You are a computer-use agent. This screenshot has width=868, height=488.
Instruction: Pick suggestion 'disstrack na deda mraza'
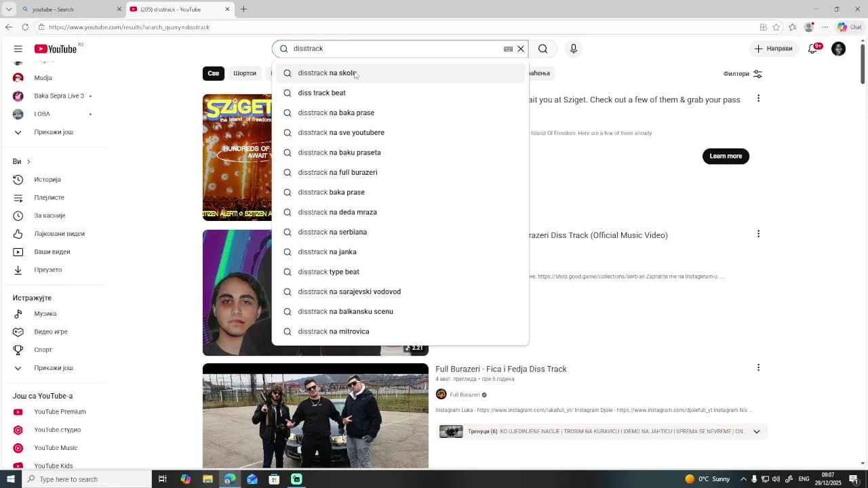point(400,212)
